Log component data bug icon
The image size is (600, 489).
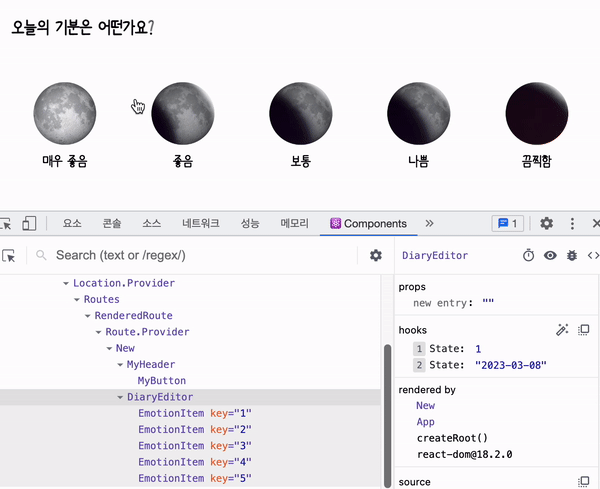[572, 255]
